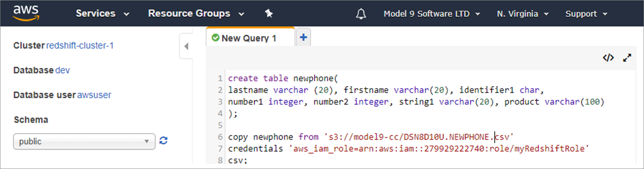Select the public schema dropdown

84,141
